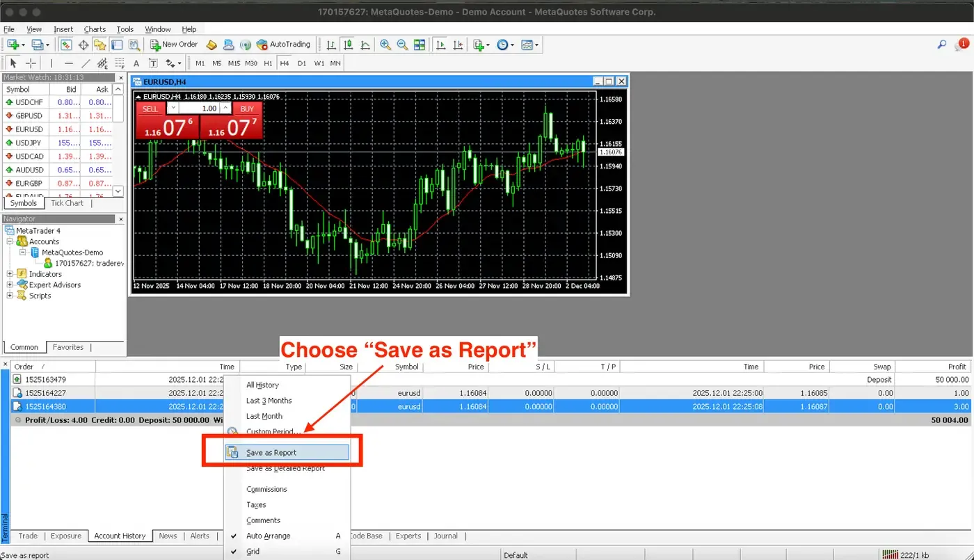Screen dimensions: 974x560
Task: Switch chart to H1 timeframe
Action: [268, 63]
